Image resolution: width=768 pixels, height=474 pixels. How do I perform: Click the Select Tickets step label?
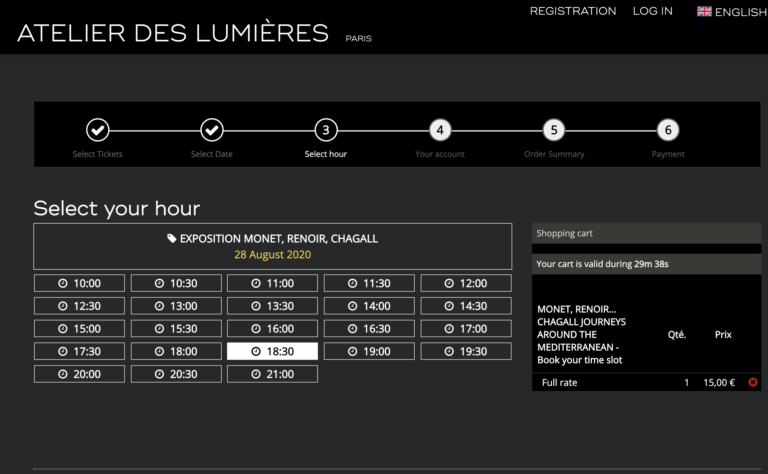coord(97,154)
